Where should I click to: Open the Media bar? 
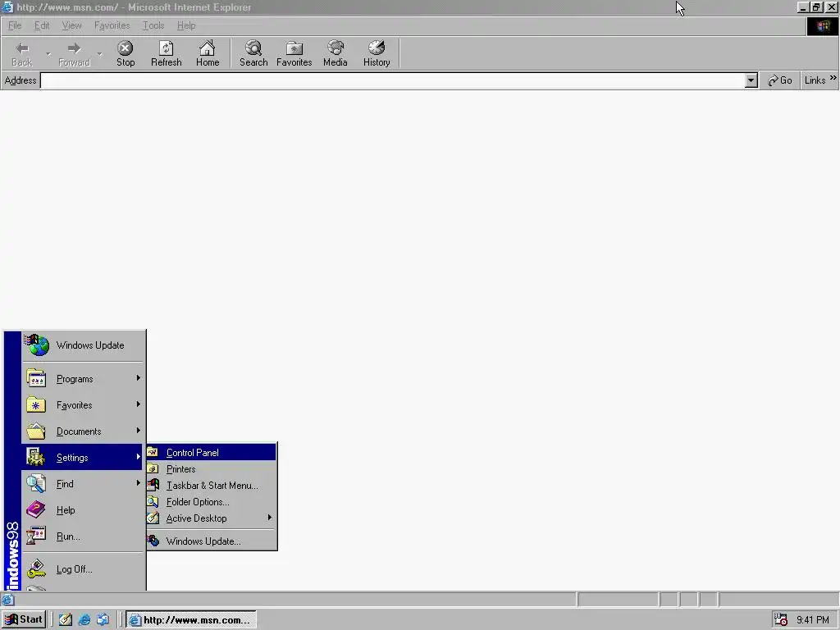click(x=336, y=53)
